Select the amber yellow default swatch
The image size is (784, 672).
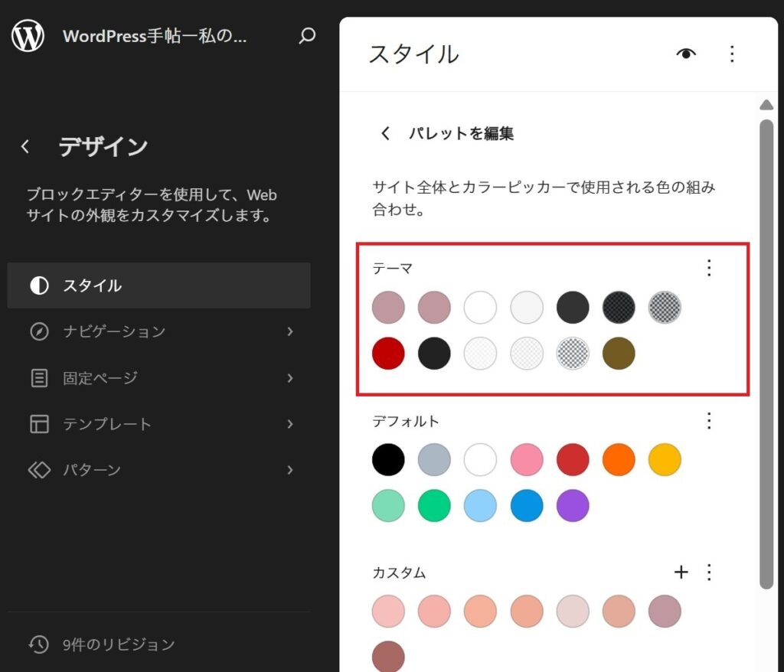click(x=665, y=459)
